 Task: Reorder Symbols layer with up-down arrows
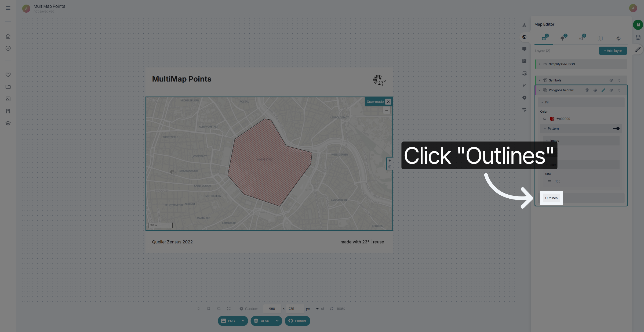(619, 80)
